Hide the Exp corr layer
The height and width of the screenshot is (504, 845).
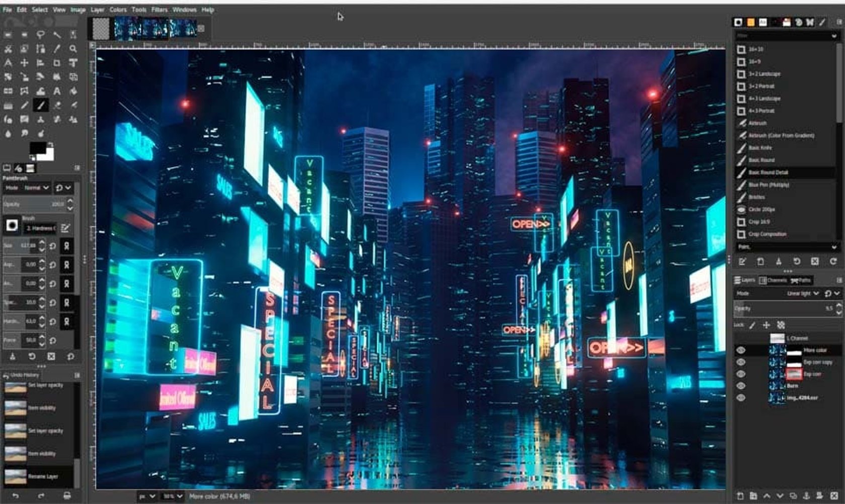(740, 374)
